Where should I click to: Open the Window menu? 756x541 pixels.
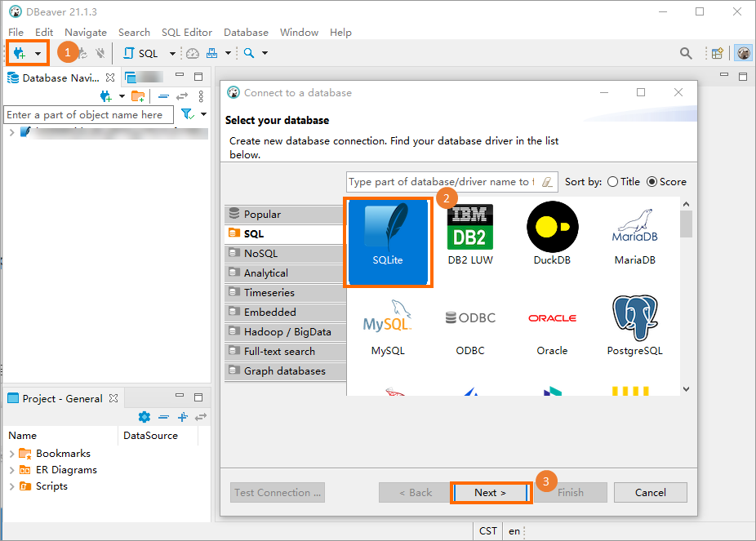(x=299, y=33)
